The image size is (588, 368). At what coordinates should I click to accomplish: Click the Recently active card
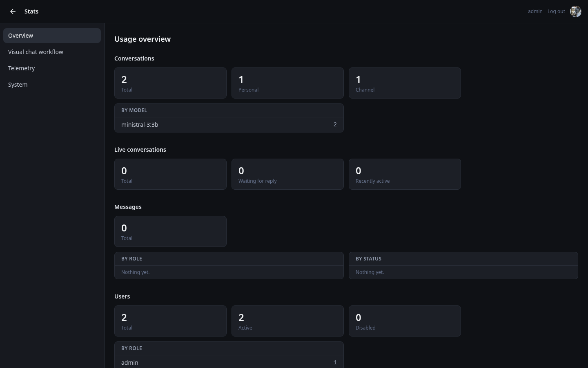tap(405, 174)
